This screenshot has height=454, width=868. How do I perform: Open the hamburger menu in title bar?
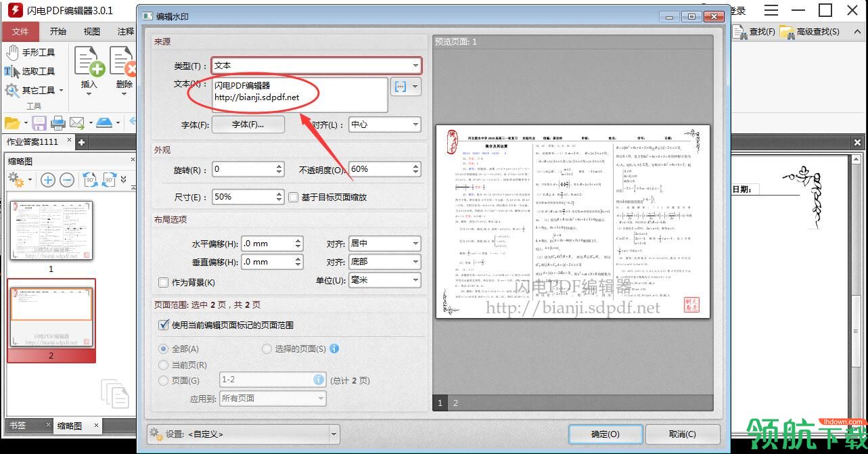[x=771, y=10]
